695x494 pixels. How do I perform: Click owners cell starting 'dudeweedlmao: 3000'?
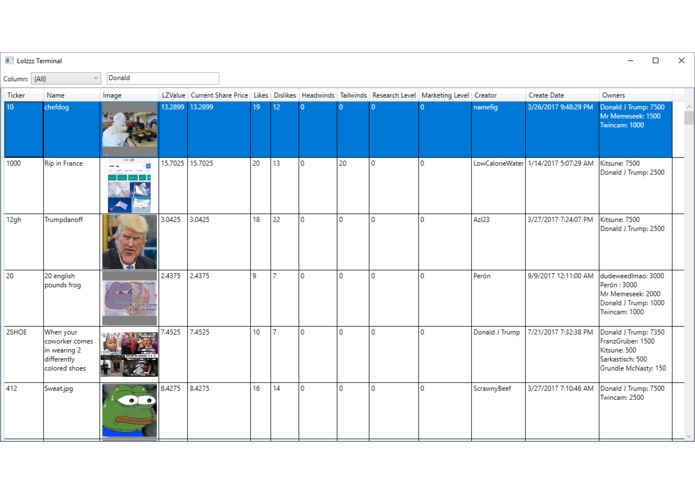pyautogui.click(x=636, y=298)
